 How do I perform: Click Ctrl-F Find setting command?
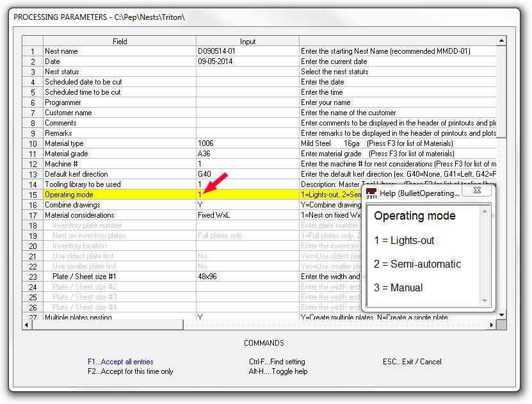coord(277,362)
